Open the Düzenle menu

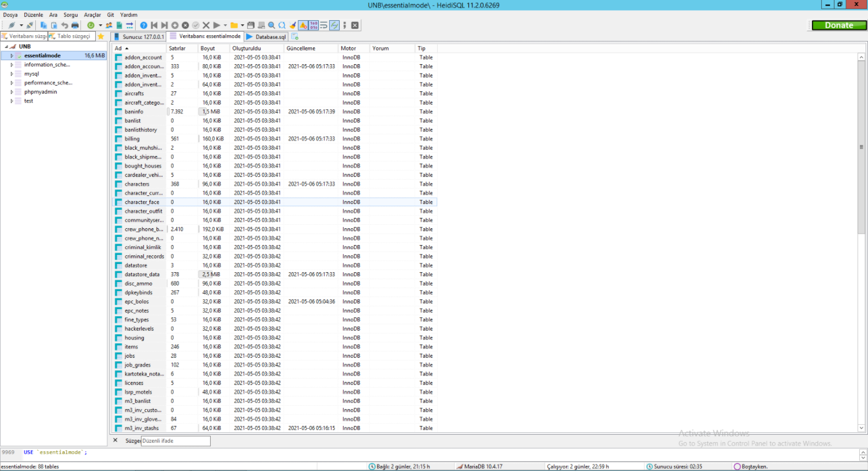coord(33,15)
